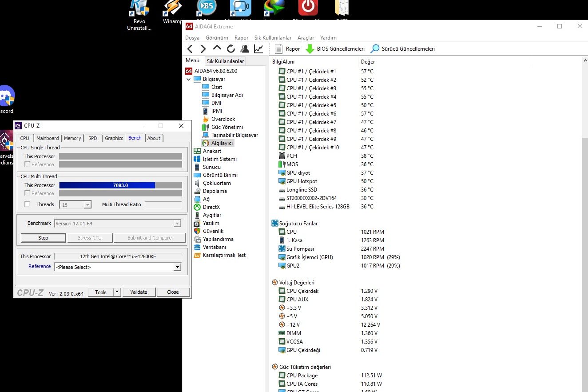Go back using AIDA64 back arrow
Screen dimensions: 588x392
[190, 49]
